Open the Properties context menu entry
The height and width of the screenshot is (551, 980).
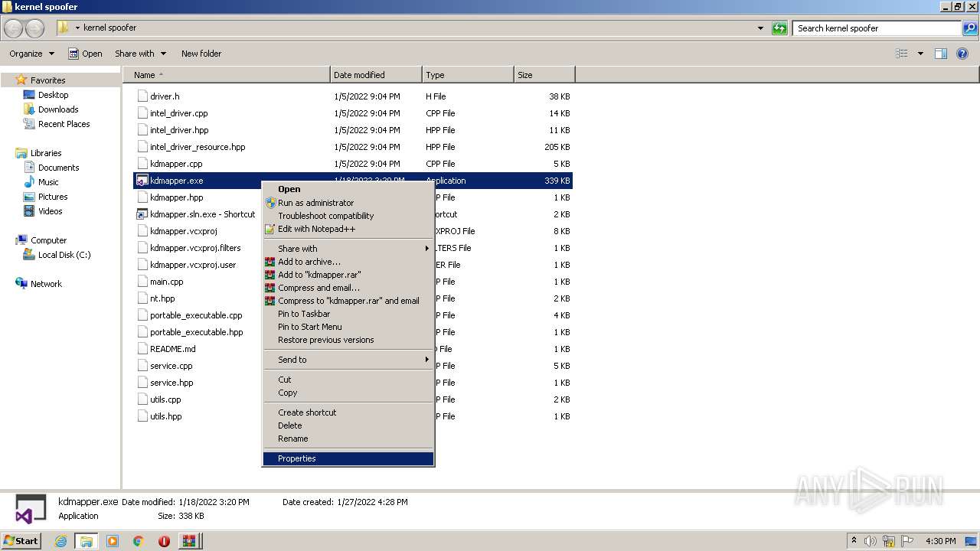pyautogui.click(x=348, y=458)
